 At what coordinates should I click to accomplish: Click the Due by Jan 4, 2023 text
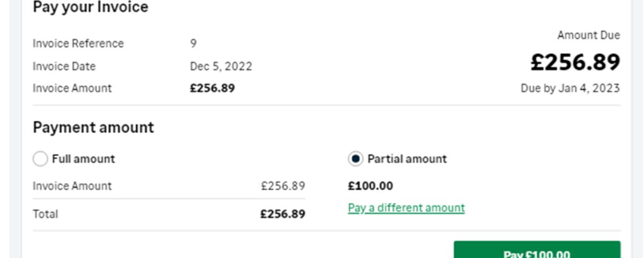[x=570, y=88]
